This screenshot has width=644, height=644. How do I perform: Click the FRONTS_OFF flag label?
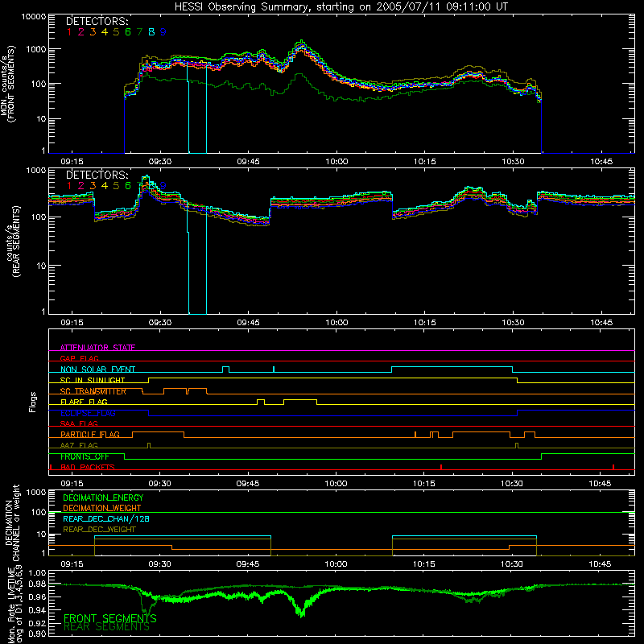click(85, 456)
